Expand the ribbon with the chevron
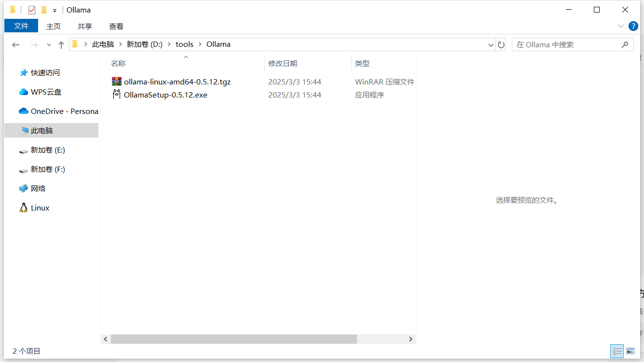644x362 pixels. 620,26
